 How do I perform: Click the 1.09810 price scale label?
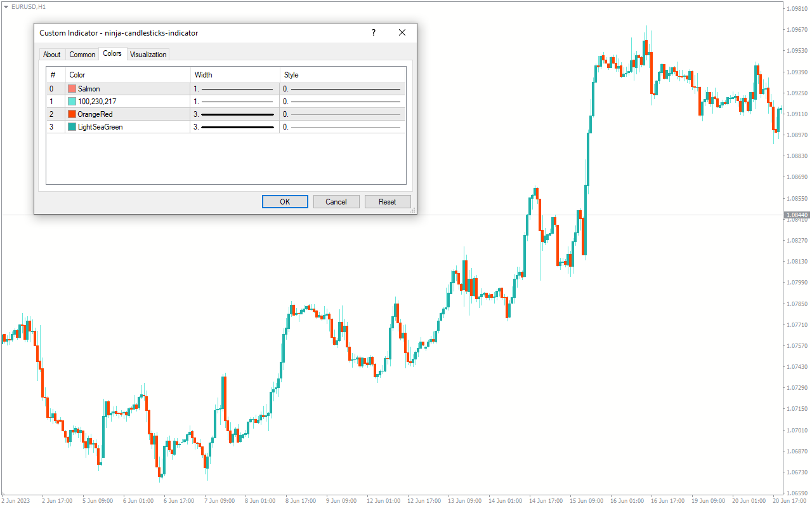797,9
